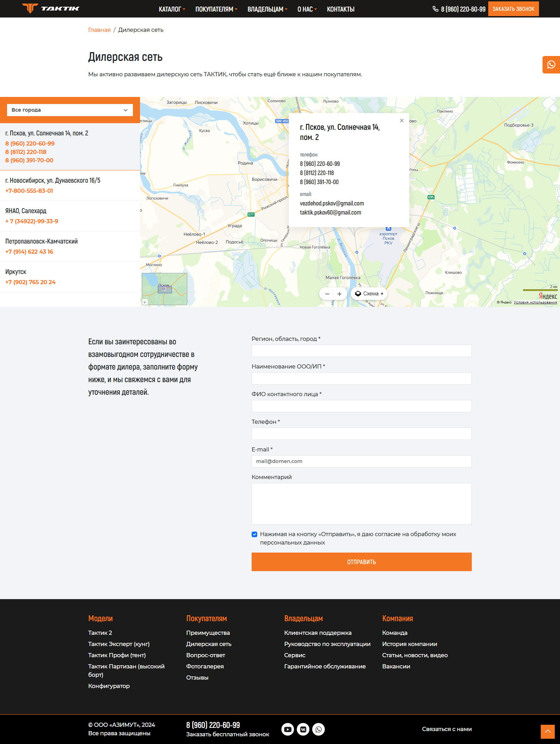
Task: Go to Главная breadcrumb link
Action: (99, 30)
